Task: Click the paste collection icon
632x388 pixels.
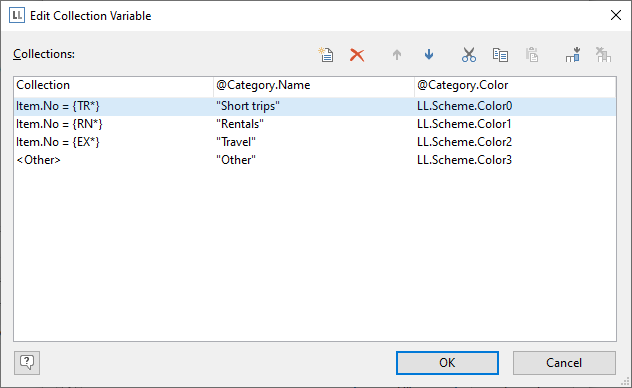Action: click(532, 55)
